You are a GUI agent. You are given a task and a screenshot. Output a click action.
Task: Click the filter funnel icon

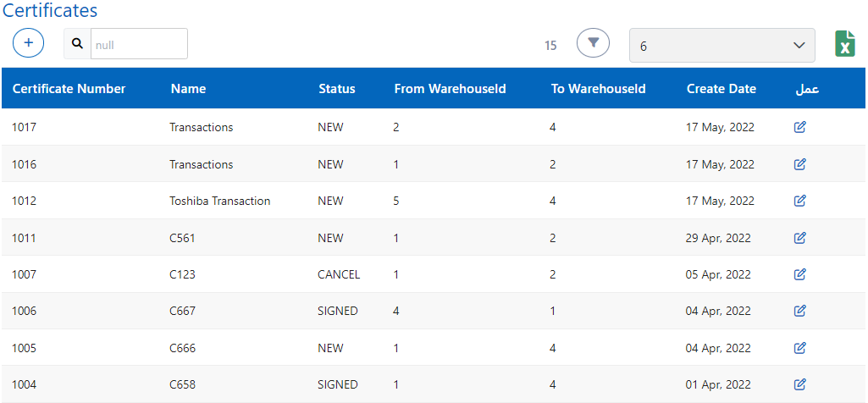click(594, 43)
